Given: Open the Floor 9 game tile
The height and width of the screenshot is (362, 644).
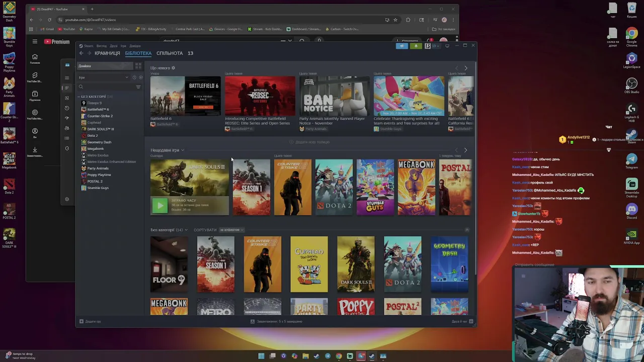Looking at the screenshot, I should click(169, 264).
